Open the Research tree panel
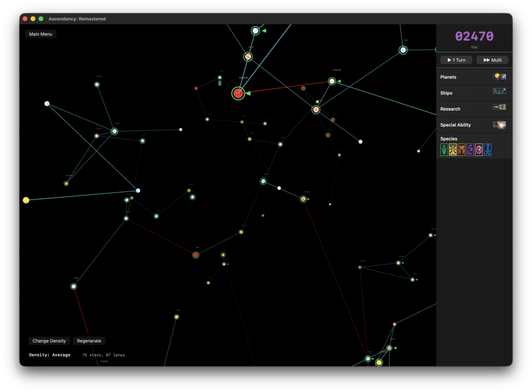The image size is (532, 392). (474, 109)
